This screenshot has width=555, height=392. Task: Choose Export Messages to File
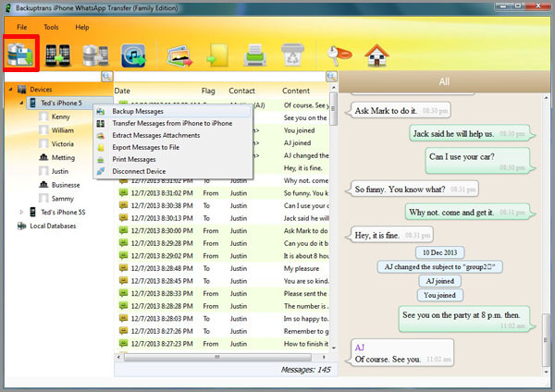click(173, 147)
